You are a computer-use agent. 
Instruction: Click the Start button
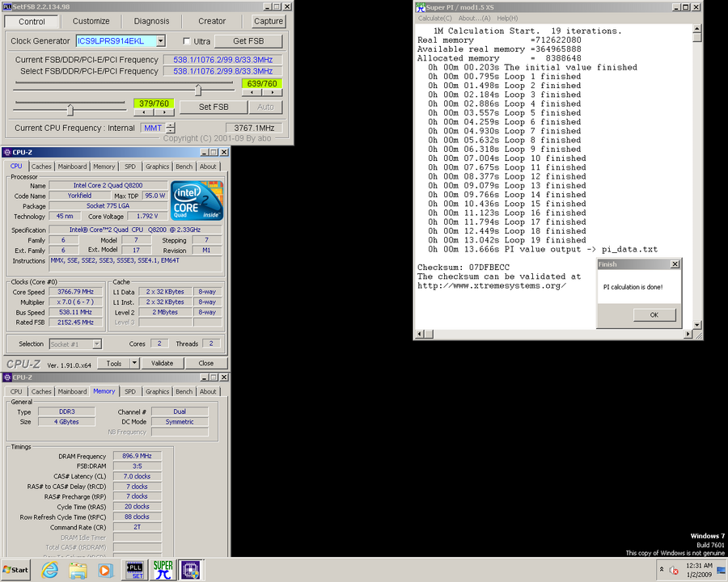point(16,570)
